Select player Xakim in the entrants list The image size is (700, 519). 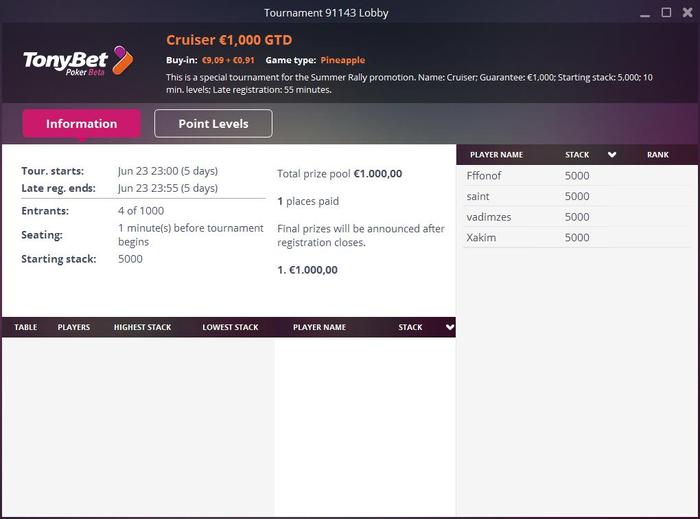click(481, 238)
